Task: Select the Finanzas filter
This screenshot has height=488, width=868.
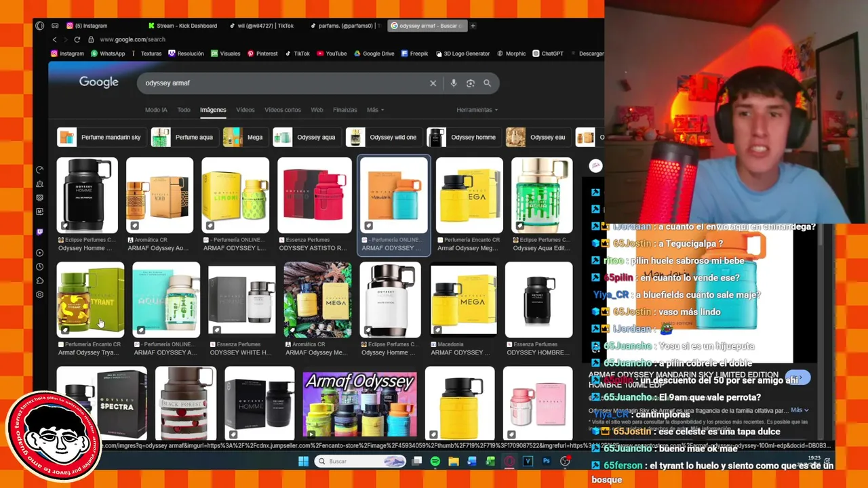Action: coord(344,110)
